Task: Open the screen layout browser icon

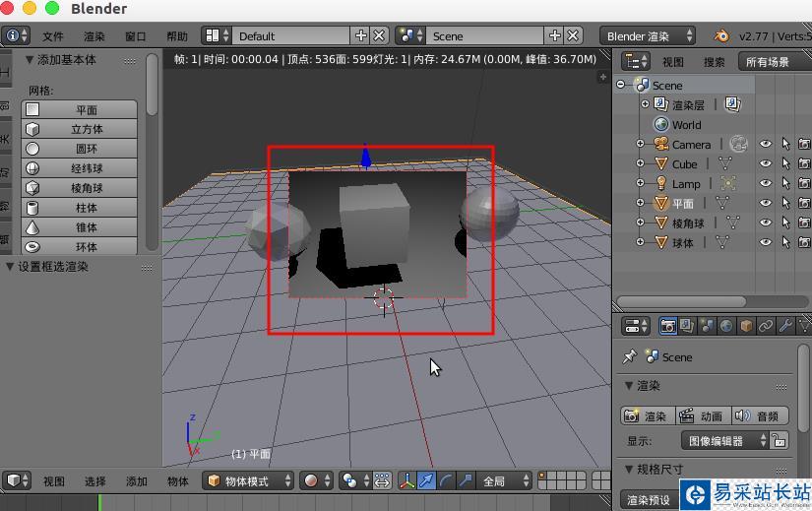Action: pos(217,35)
